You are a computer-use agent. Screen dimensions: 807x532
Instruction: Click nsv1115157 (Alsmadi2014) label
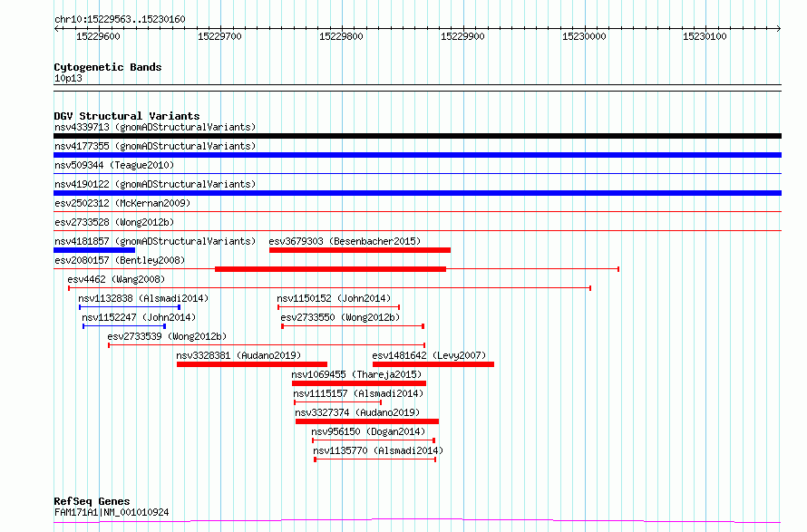click(359, 393)
